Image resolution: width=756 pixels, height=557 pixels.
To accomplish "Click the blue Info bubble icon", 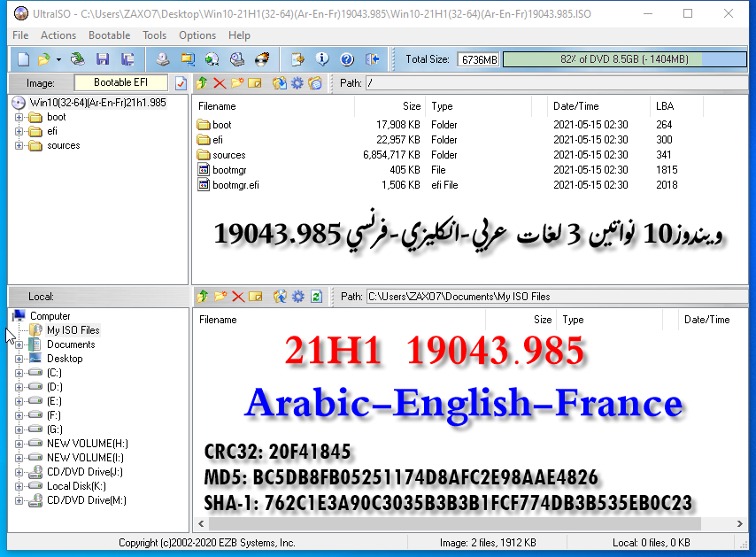I will (322, 59).
